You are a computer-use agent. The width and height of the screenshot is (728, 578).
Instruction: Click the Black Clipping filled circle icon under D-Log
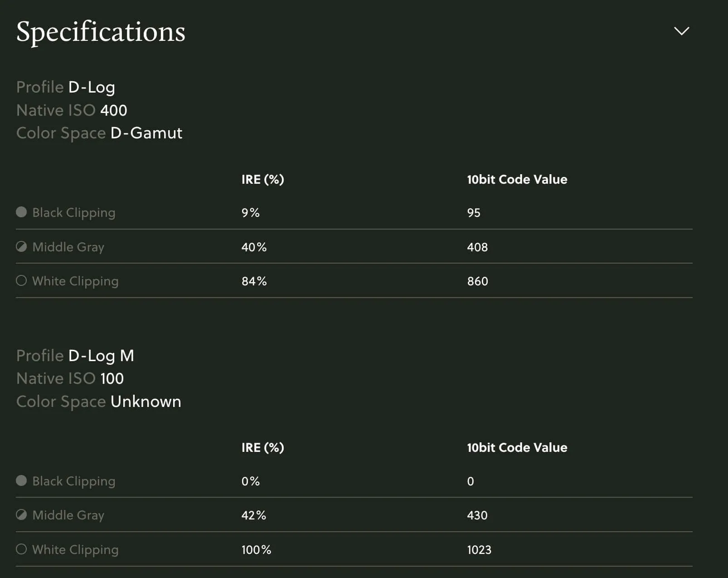click(21, 212)
